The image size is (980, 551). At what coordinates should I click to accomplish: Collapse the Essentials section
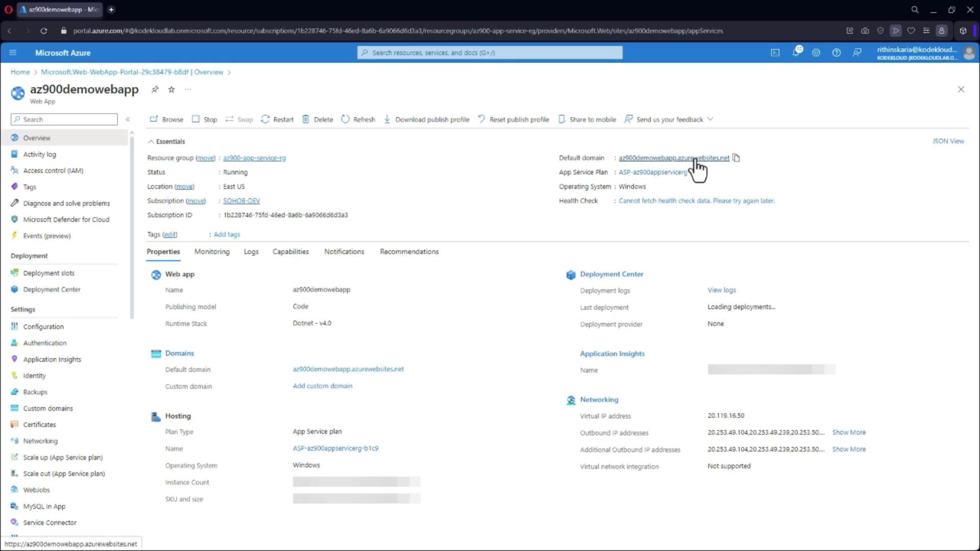151,141
